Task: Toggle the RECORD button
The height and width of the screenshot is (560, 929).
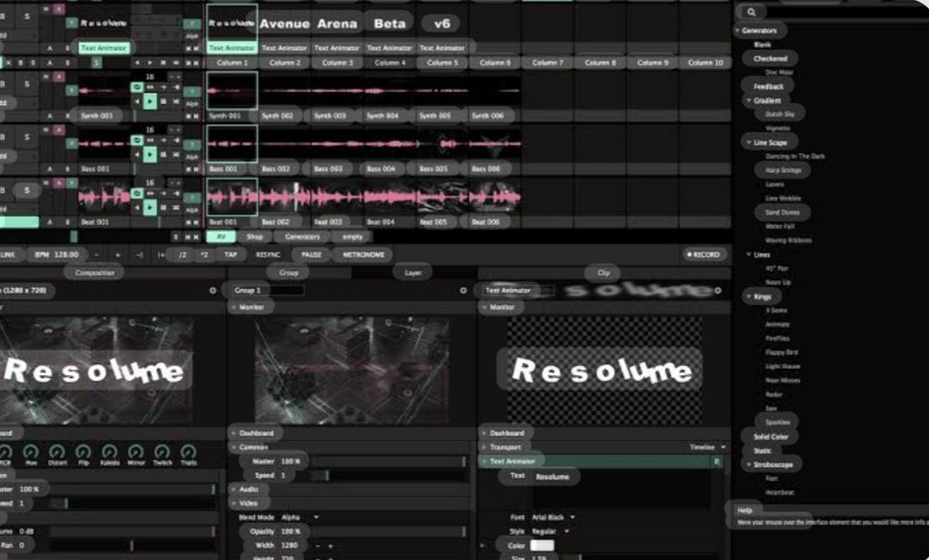Action: pos(703,254)
